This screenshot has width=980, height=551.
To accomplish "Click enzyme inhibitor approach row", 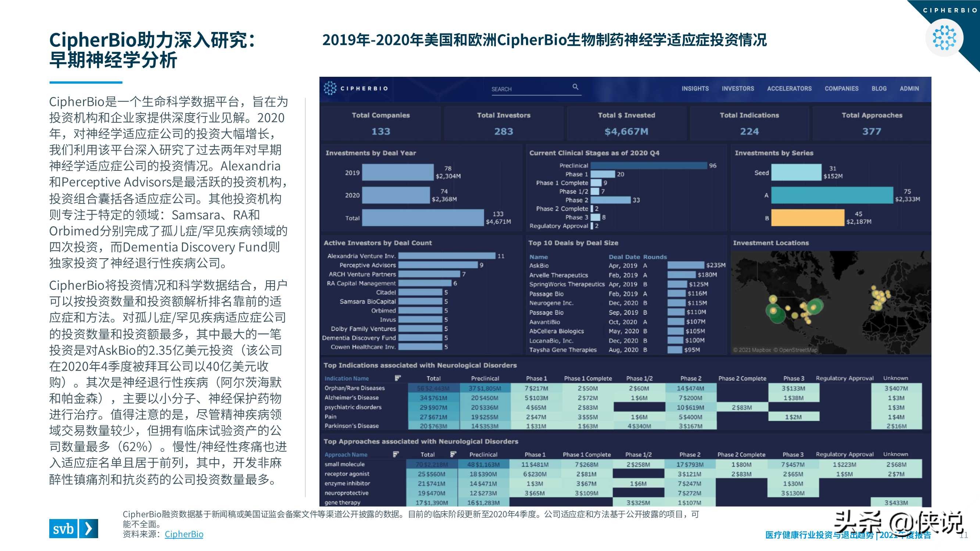I will (x=622, y=483).
